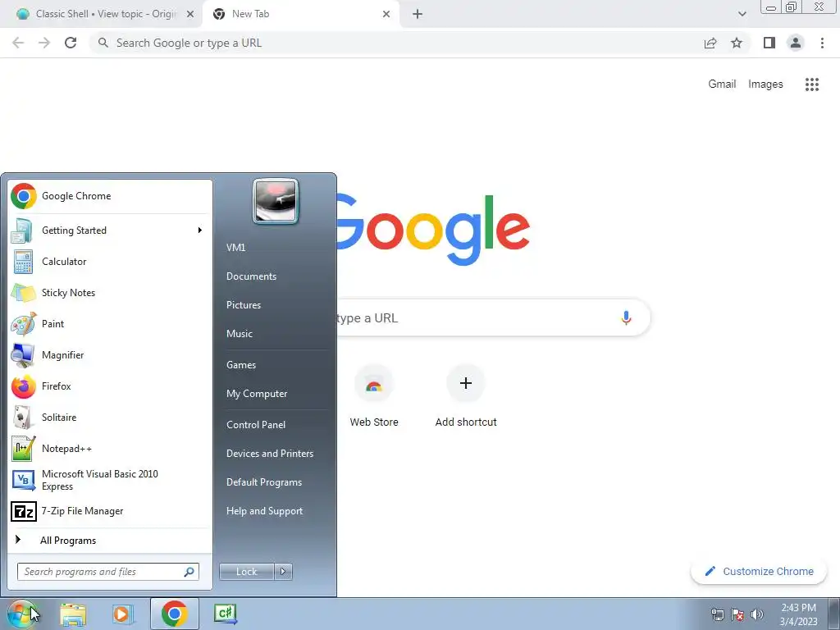This screenshot has height=630, width=840.
Task: Open Music from Start menu
Action: point(277,334)
